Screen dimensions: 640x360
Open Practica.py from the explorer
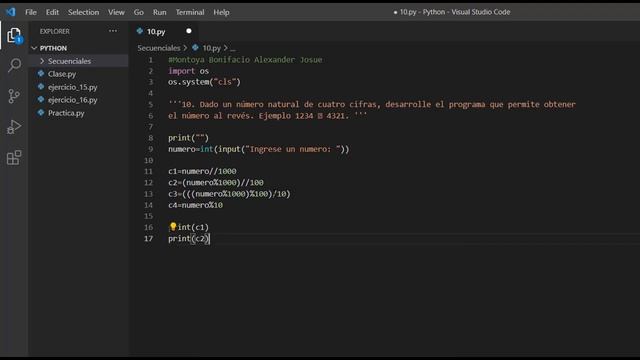pos(66,113)
